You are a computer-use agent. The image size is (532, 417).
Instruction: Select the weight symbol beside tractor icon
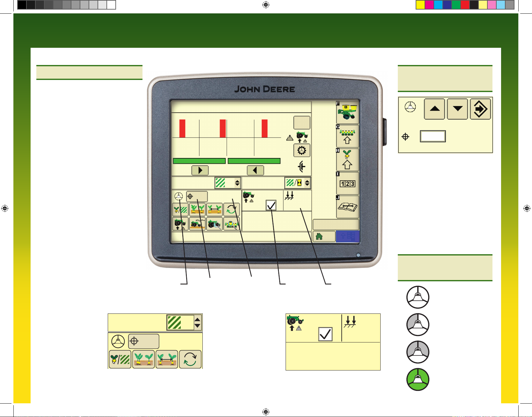point(289,138)
